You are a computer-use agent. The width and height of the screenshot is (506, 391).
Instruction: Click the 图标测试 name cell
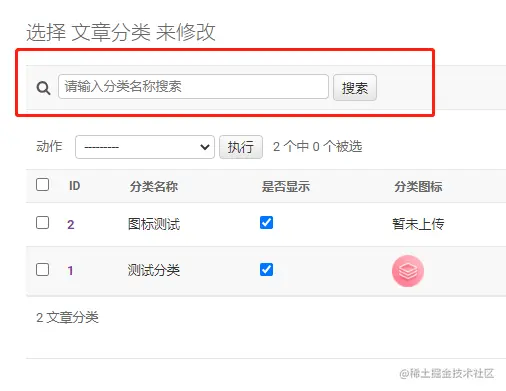[154, 224]
